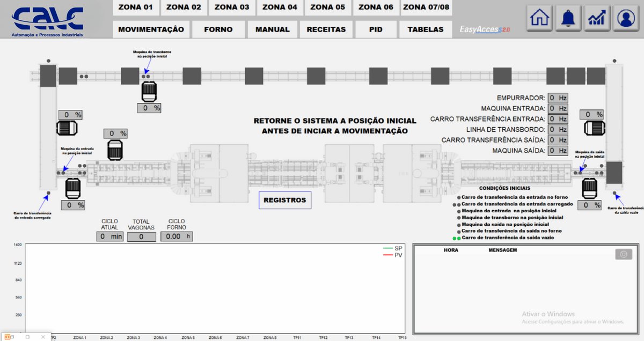
Task: Open the PID settings page
Action: (x=376, y=29)
